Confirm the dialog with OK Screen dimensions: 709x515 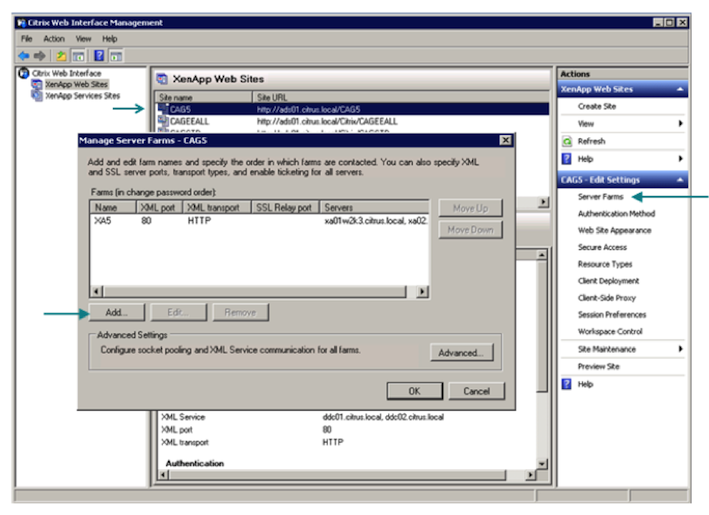[x=414, y=391]
